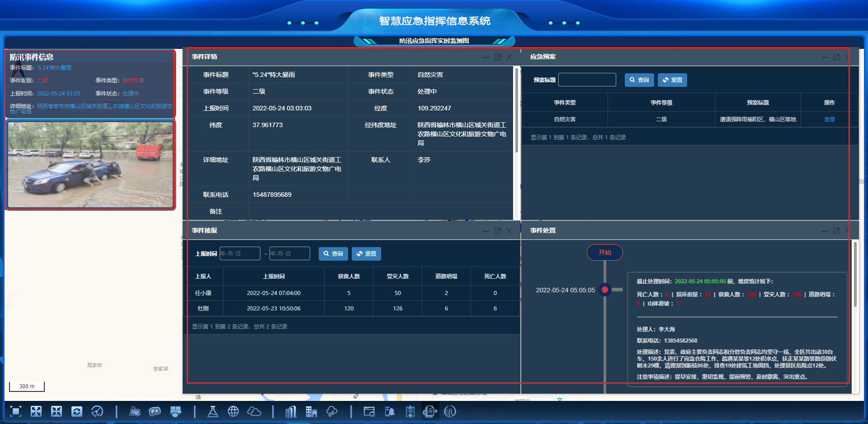Image resolution: width=868 pixels, height=424 pixels.
Task: Click the red timeline marker for 05:05:05
Action: [x=605, y=290]
